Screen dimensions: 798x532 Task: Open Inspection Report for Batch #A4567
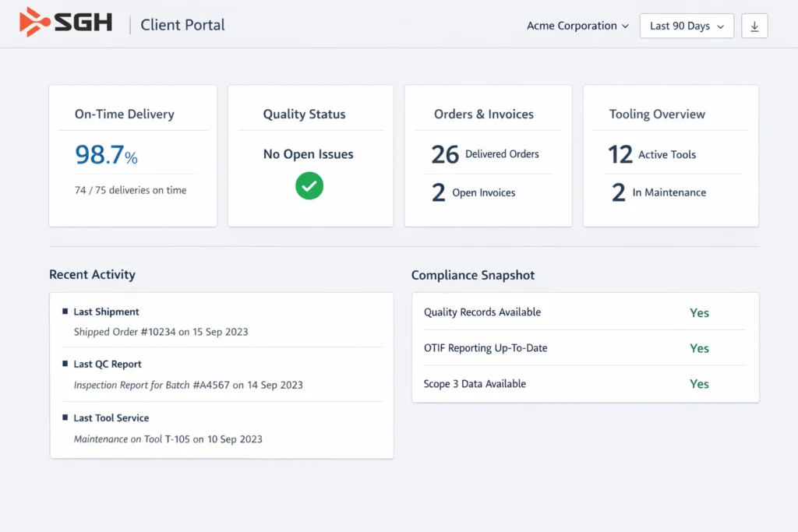coord(188,385)
